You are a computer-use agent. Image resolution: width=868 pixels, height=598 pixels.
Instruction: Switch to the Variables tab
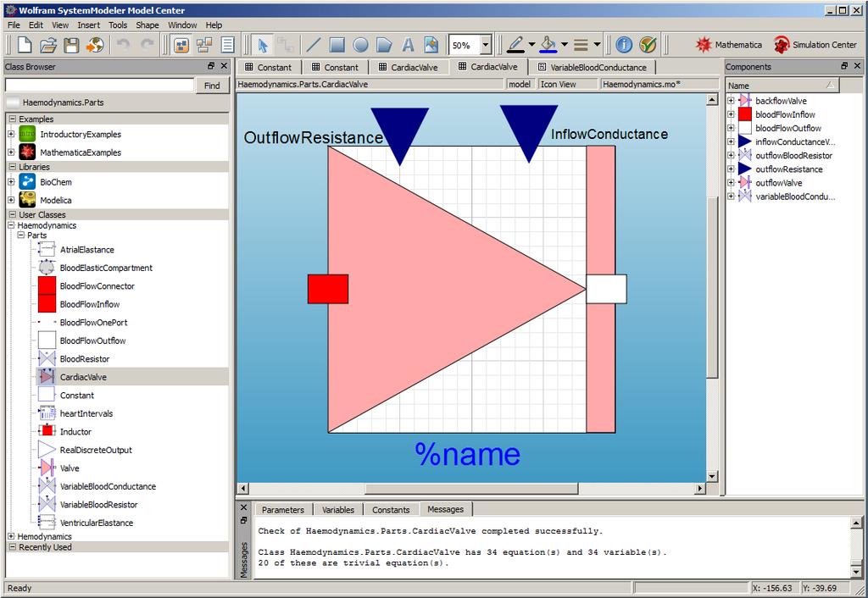(338, 510)
